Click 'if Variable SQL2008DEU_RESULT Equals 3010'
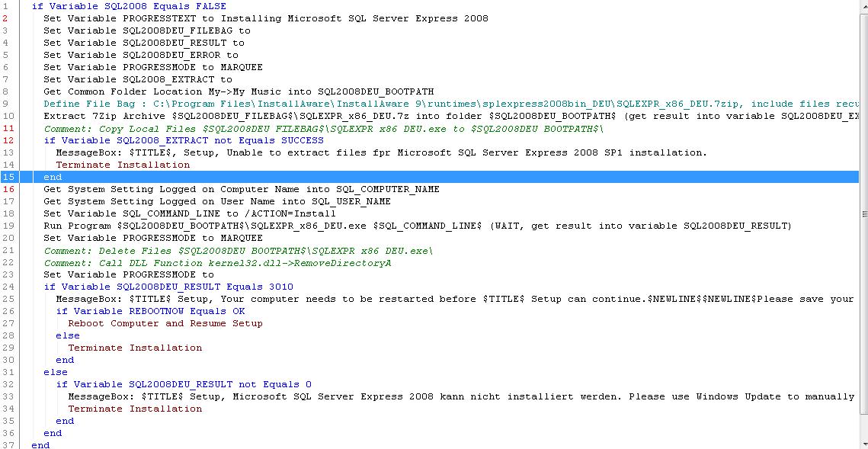This screenshot has width=868, height=449. (168, 286)
